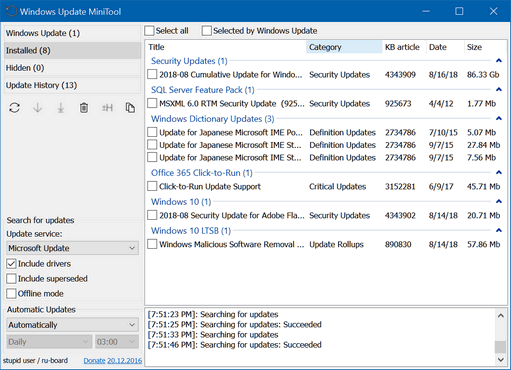This screenshot has height=370, width=511.
Task: Click KB number 890830 cell
Action: 398,244
